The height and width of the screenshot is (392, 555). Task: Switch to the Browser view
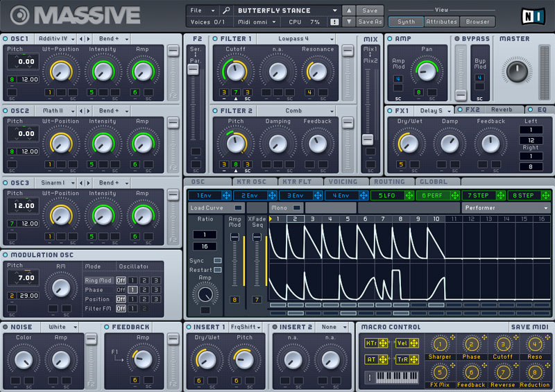tap(477, 22)
